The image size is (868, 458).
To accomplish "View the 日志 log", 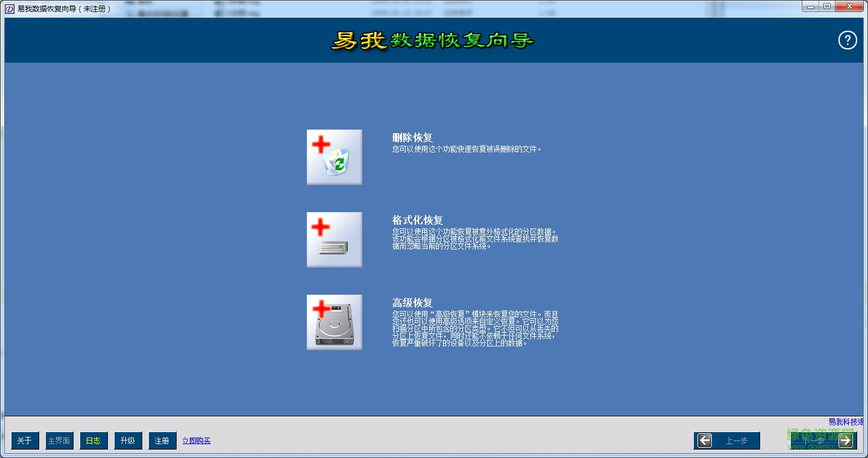I will 93,441.
